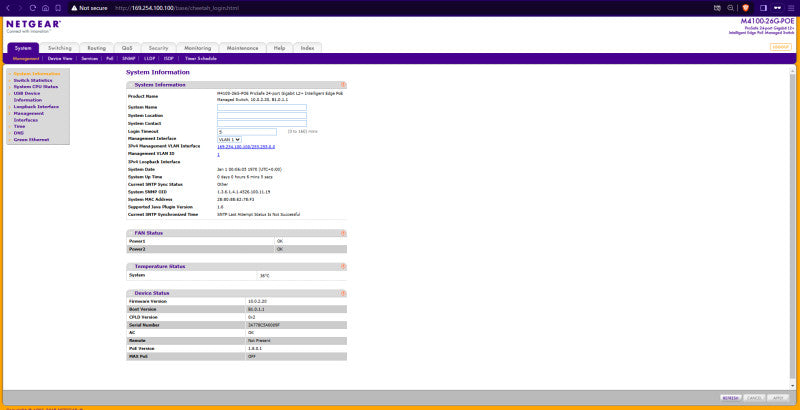The image size is (800, 410).
Task: Click the zoom-out magnifier icon in address bar
Action: 731,8
